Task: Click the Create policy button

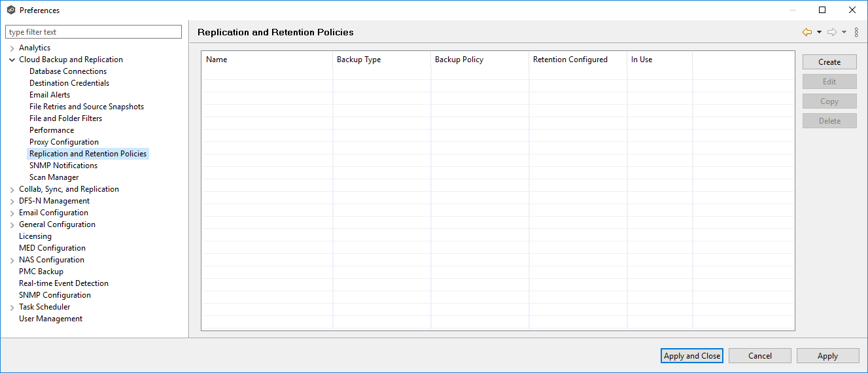Action: click(x=829, y=62)
